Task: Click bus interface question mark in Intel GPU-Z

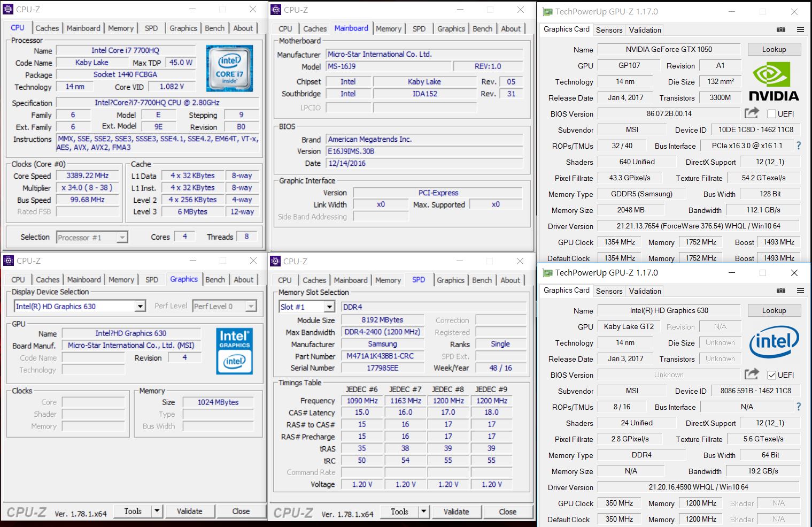Action: tap(799, 407)
